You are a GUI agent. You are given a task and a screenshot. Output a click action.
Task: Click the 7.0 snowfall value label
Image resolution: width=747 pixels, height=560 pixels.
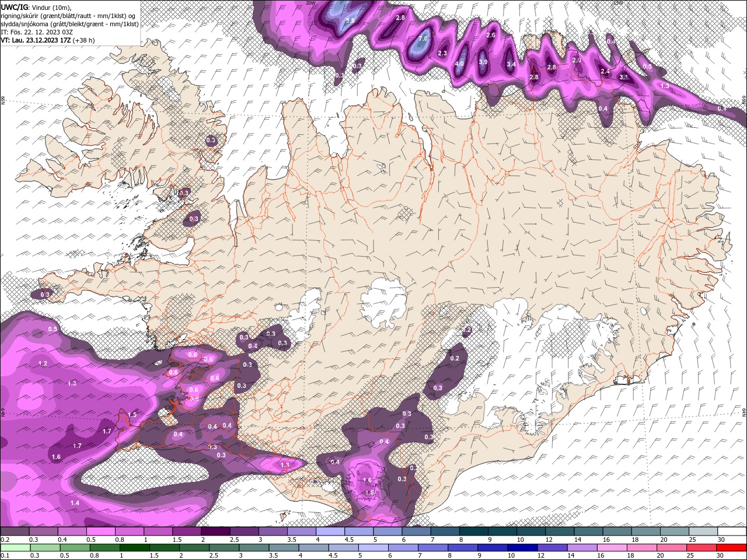[x=423, y=38]
